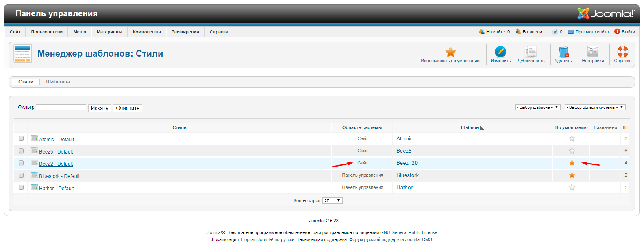Screen dimensions: 644x250
Task: Click the default star for Hathor
Action: pyautogui.click(x=572, y=188)
